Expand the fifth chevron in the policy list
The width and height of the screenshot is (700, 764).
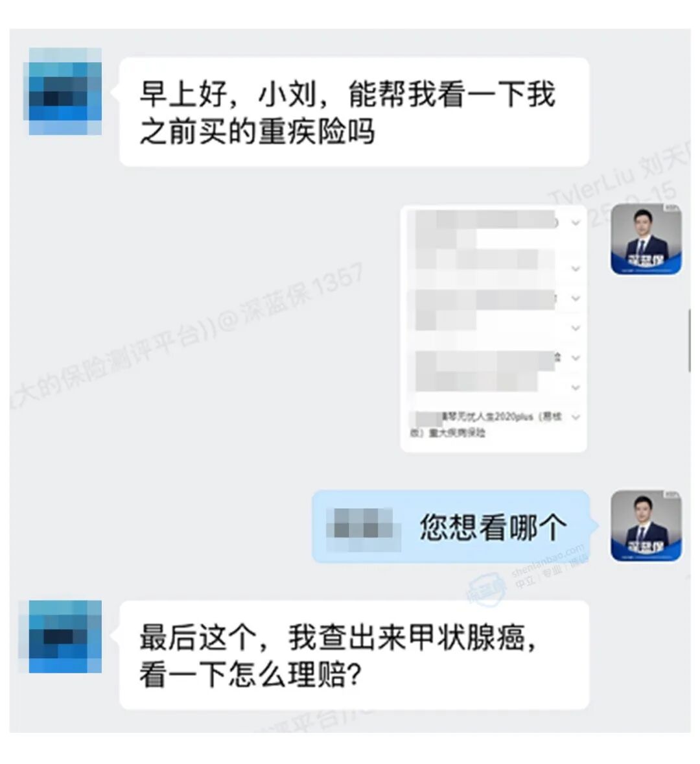tap(576, 357)
